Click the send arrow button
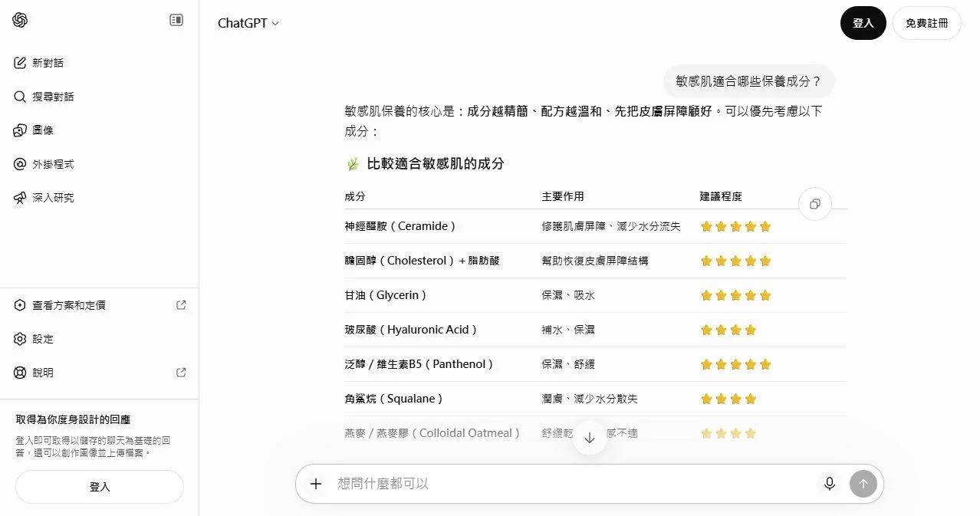This screenshot has height=516, width=980. click(x=863, y=484)
